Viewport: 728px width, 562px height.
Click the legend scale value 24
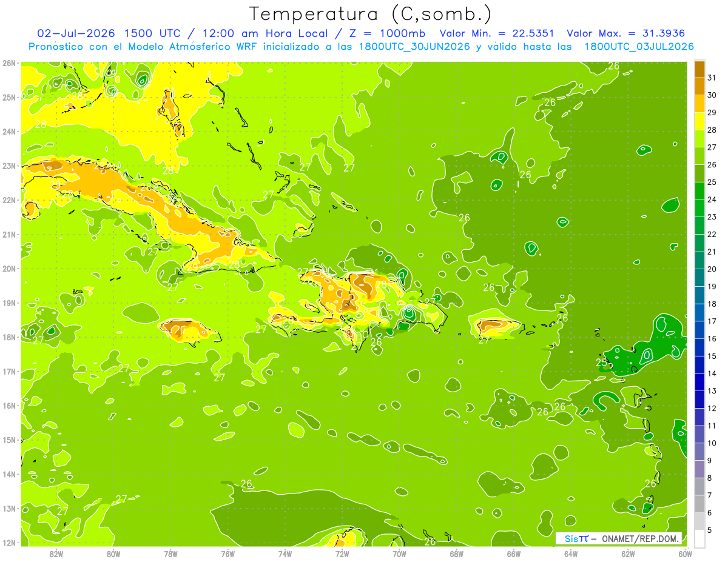(x=712, y=199)
